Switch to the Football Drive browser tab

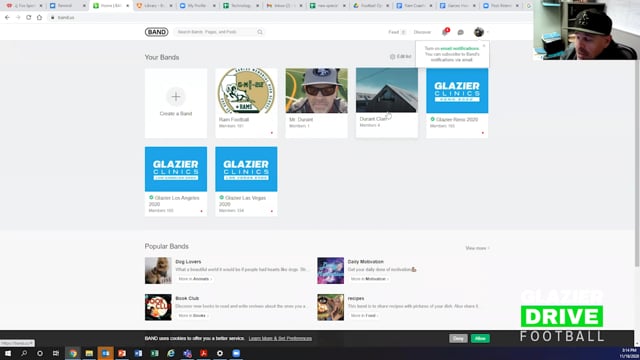[371, 6]
